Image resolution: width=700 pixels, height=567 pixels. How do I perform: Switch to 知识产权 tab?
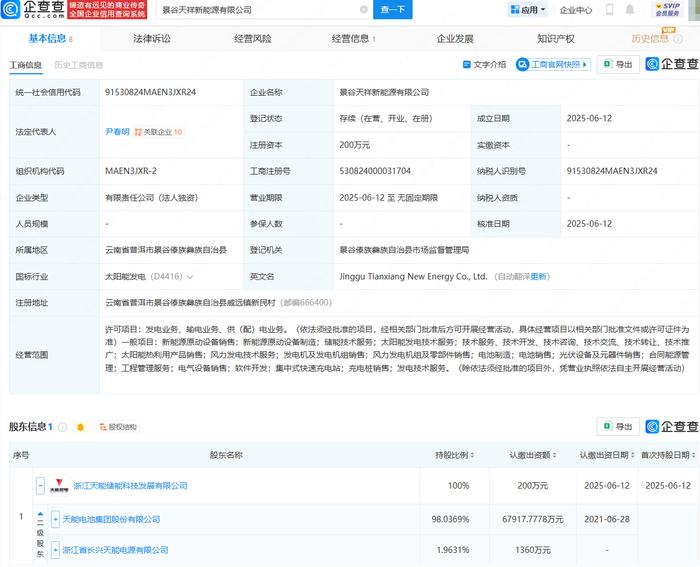(555, 39)
